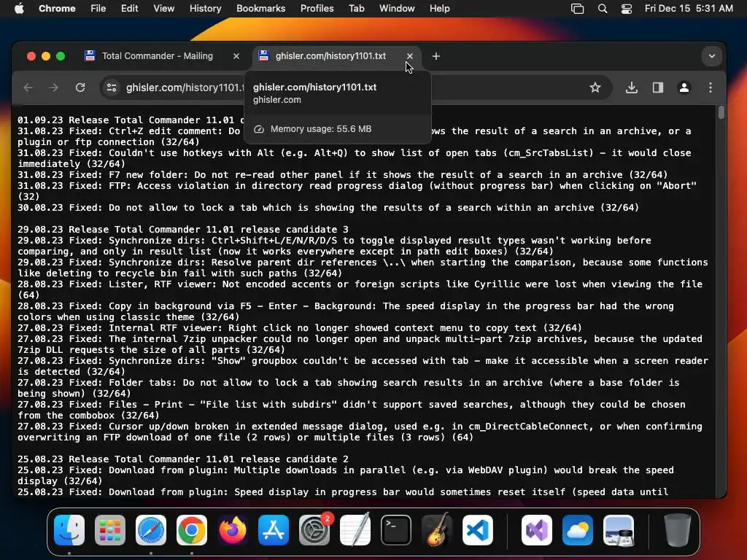747x560 pixels.
Task: Expand the tab search dropdown chevron
Action: click(x=712, y=56)
